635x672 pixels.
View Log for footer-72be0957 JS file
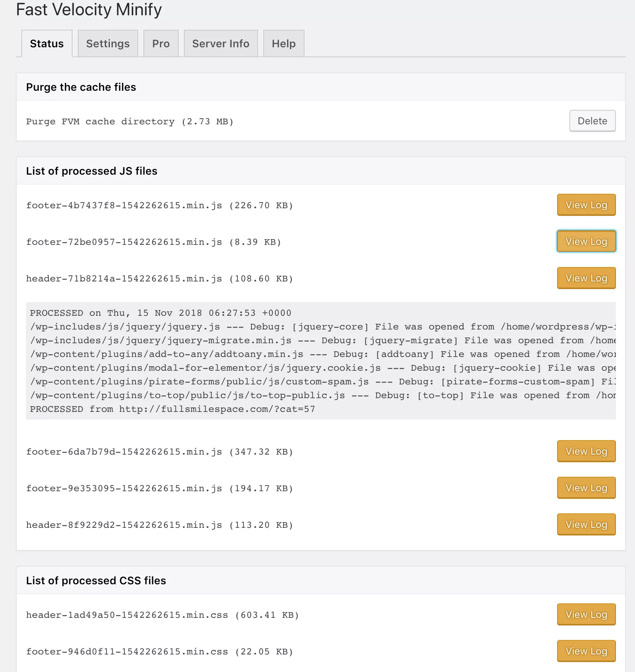point(586,241)
